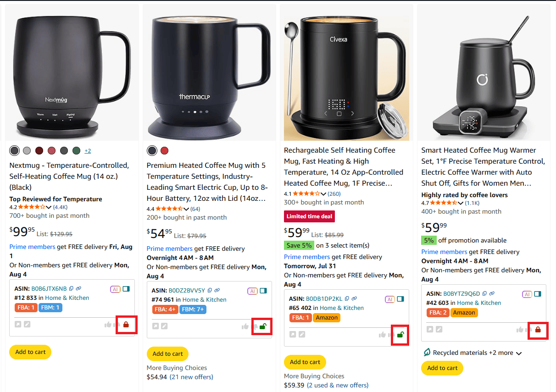Show the +2 extra color options for Nextmug

(88, 150)
